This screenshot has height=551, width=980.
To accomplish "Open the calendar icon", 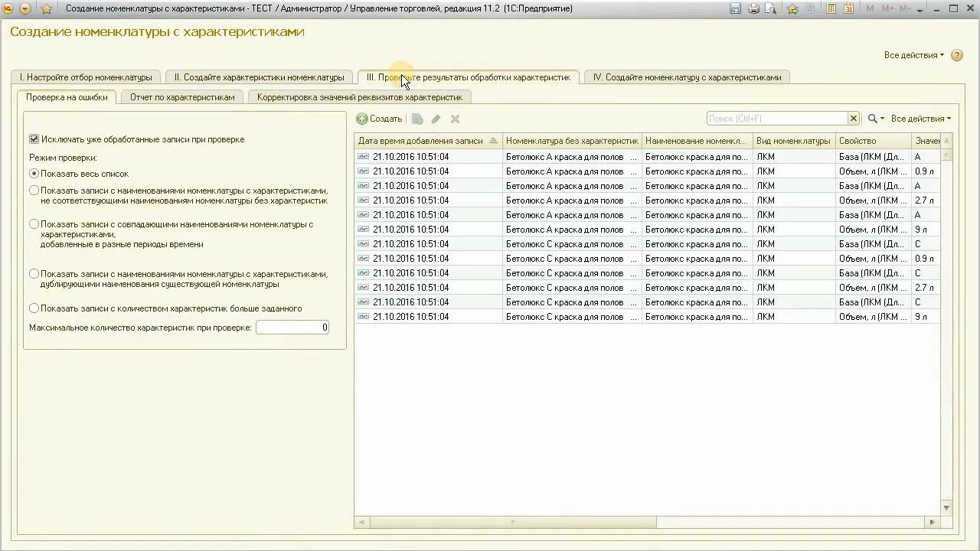I will pos(849,9).
